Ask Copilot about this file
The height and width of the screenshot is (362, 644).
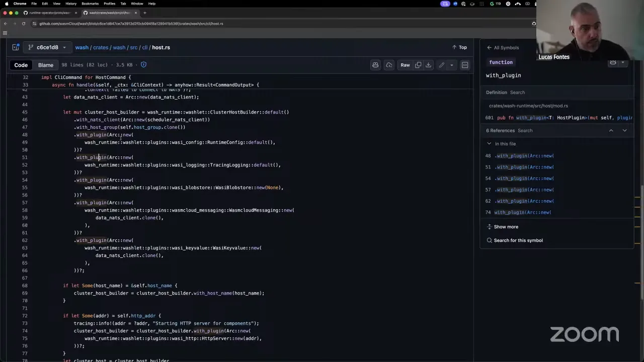coord(375,65)
